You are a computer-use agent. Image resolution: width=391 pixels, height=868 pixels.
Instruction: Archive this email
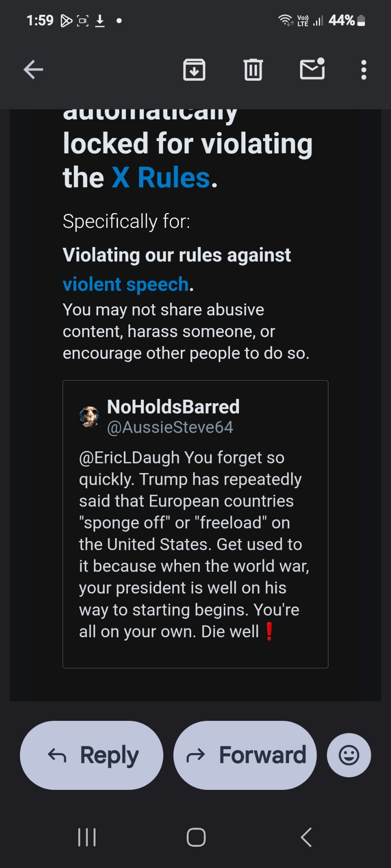tap(194, 69)
